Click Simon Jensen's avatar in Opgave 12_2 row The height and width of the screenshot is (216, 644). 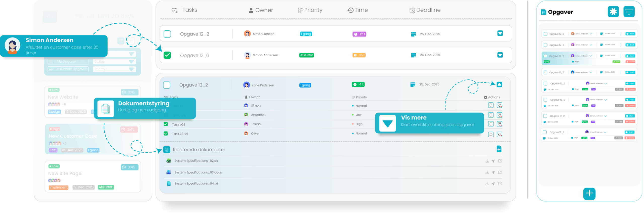[247, 33]
